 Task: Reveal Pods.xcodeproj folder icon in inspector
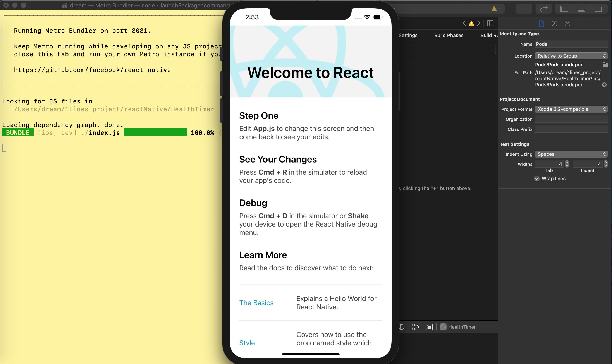point(605,65)
